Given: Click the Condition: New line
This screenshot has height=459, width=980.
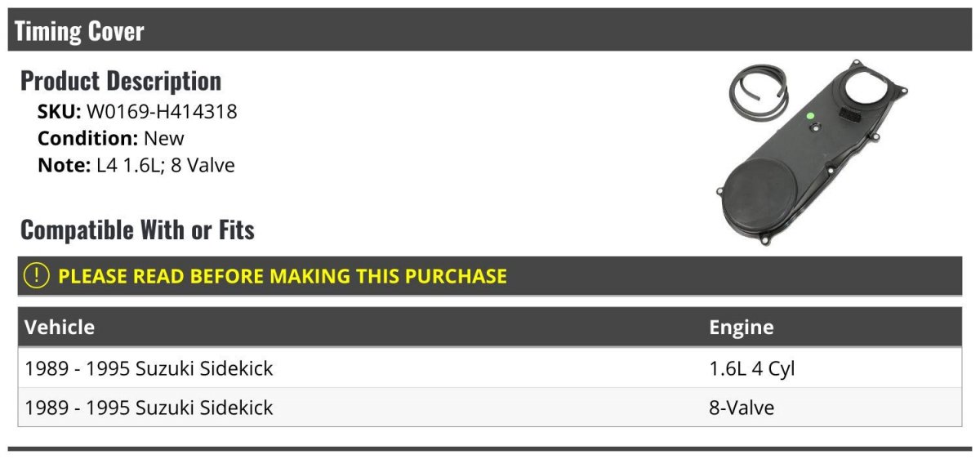Looking at the screenshot, I should [111, 138].
